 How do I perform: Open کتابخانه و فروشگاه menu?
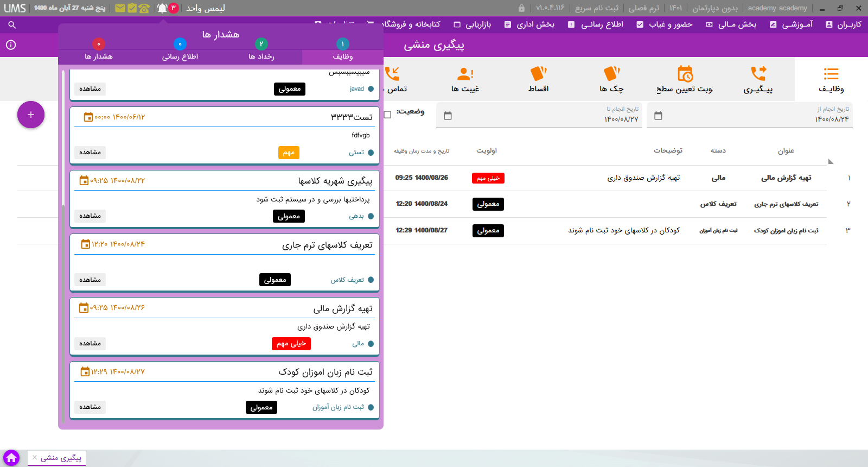[x=404, y=24]
